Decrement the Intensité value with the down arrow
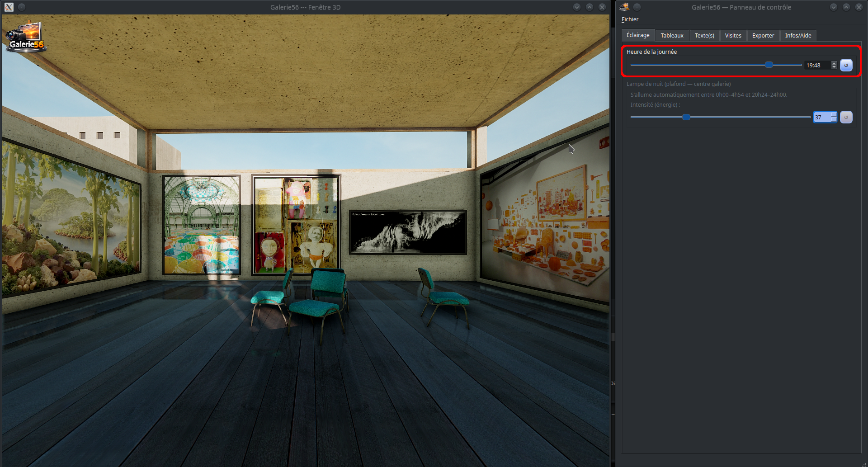This screenshot has width=868, height=467. pos(834,120)
